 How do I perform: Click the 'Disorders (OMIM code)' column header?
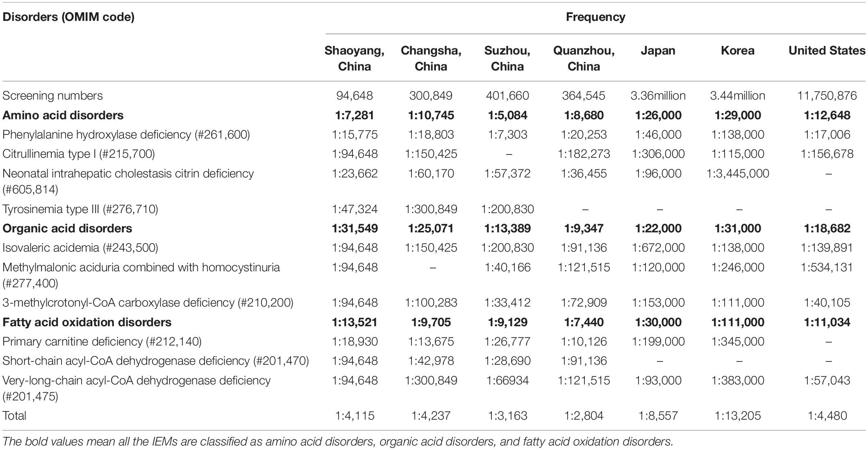[68, 17]
